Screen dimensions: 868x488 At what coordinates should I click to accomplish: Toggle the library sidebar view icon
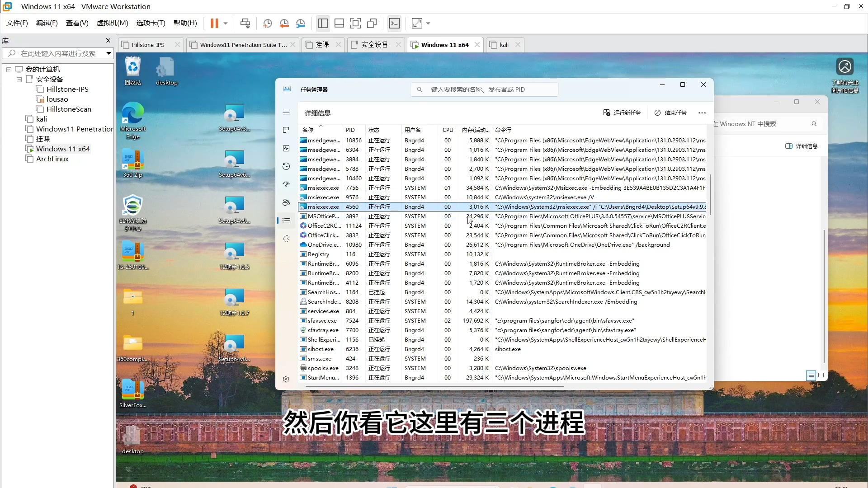[x=323, y=23]
